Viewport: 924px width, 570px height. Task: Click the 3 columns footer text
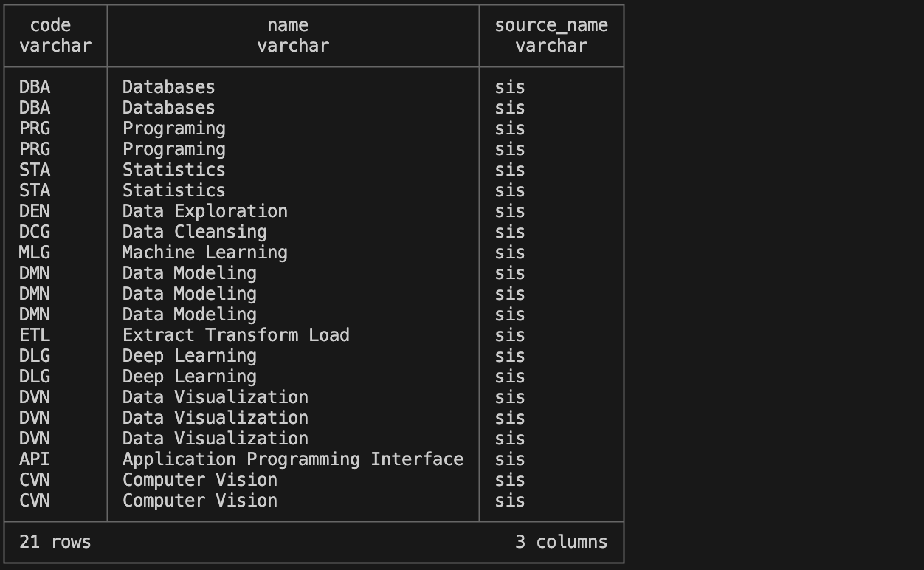pyautogui.click(x=561, y=542)
